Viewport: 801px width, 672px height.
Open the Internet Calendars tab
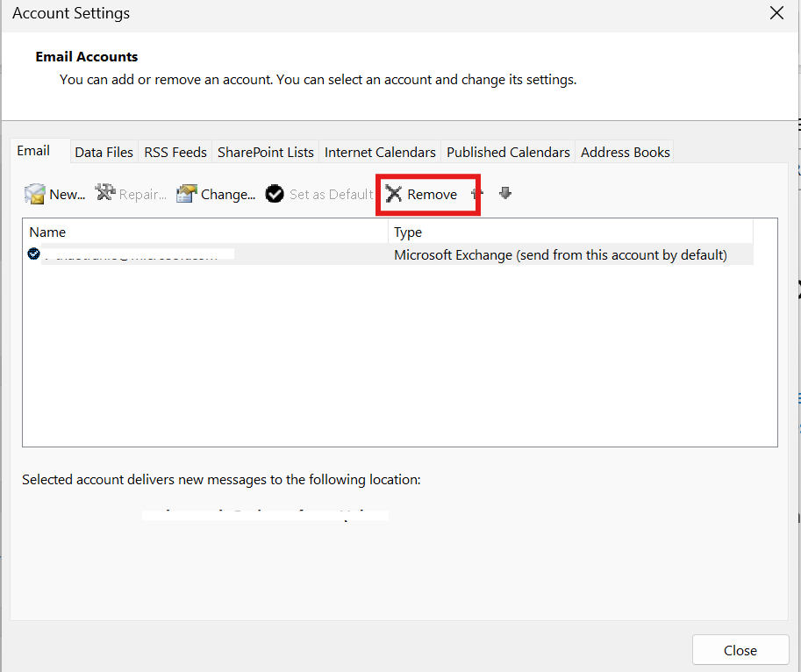point(380,152)
